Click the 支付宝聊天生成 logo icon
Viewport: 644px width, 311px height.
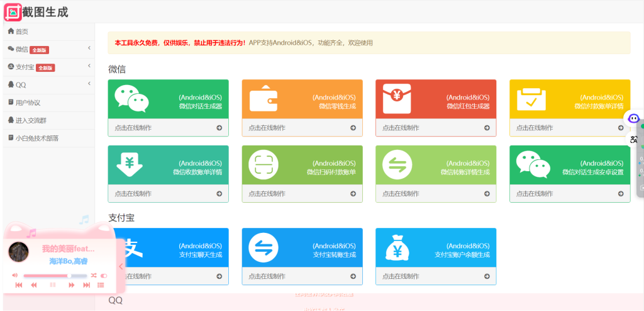coord(134,247)
